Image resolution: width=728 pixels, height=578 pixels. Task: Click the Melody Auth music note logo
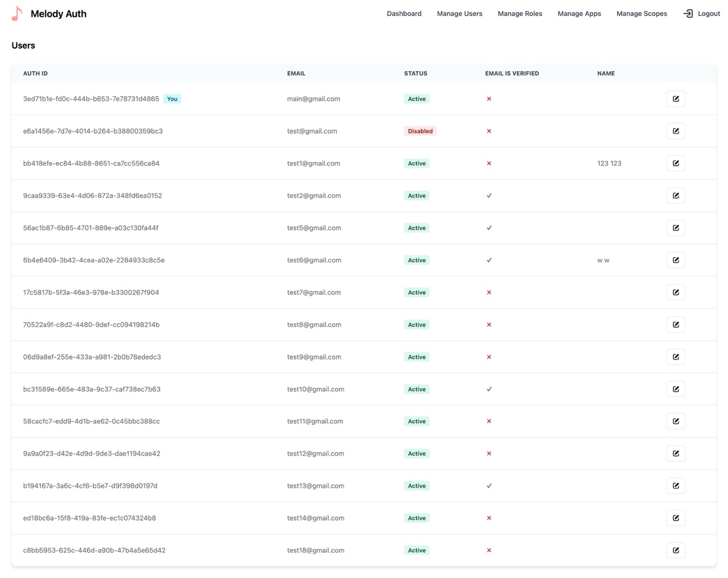[x=17, y=14]
